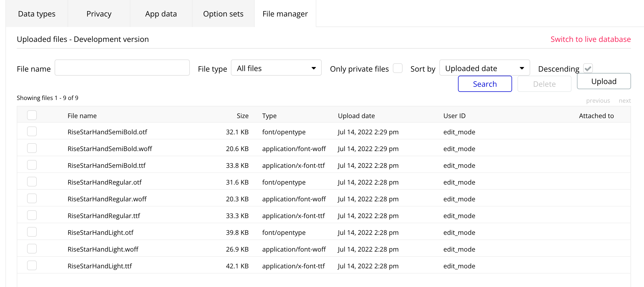Select the RiseStarHandSemiBold.woff row checkbox
Screen dimensions: 644x287
click(x=32, y=148)
